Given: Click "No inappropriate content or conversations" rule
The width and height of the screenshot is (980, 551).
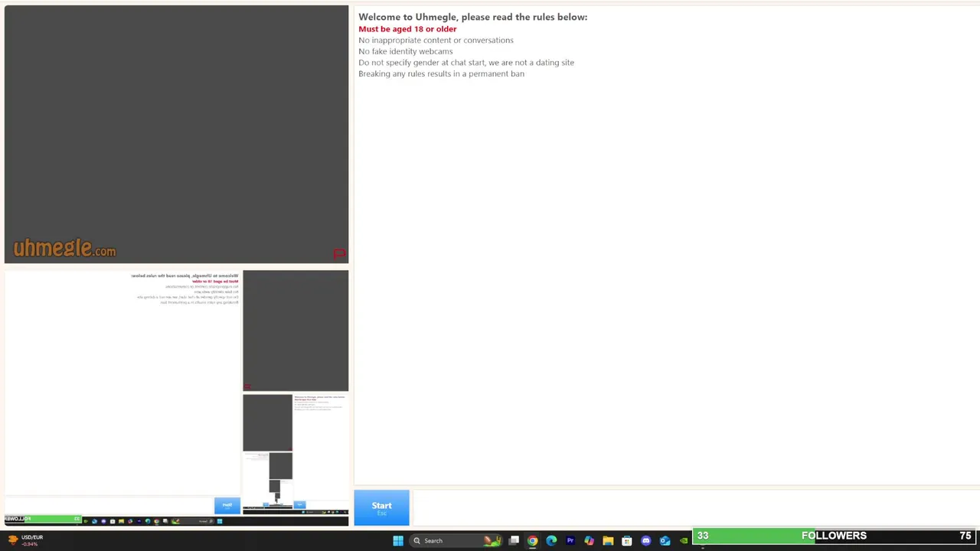Looking at the screenshot, I should click(x=436, y=40).
